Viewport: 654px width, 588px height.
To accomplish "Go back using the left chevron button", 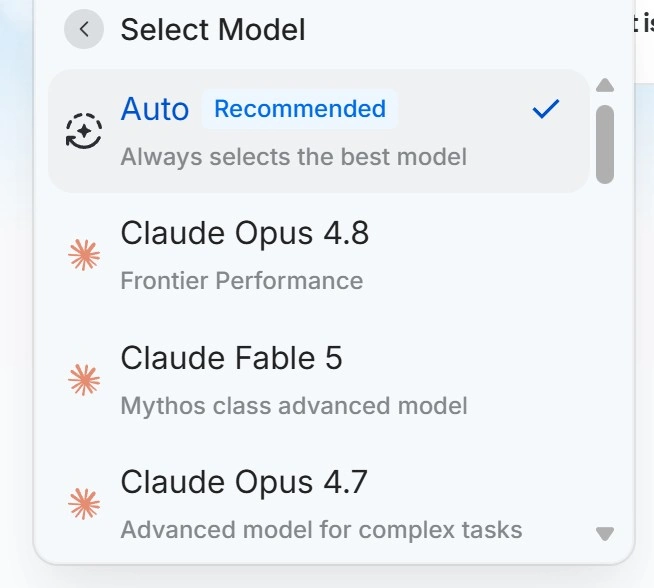I will coord(84,29).
